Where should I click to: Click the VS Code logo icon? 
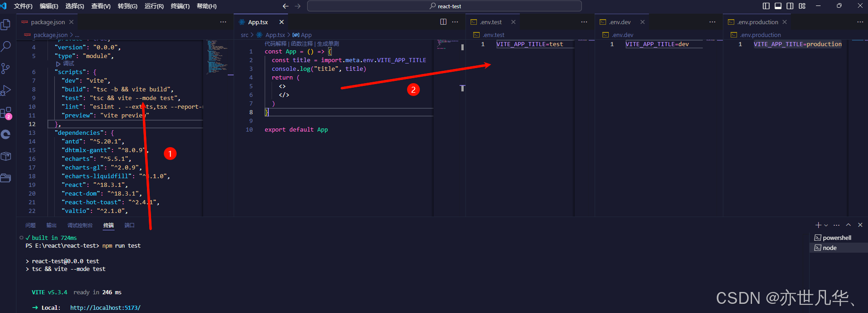pos(4,6)
